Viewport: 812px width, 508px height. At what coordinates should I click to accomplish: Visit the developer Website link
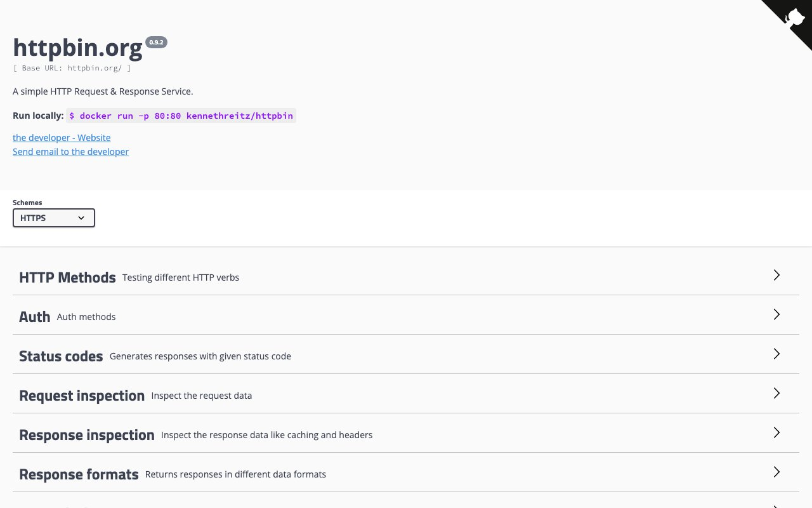click(62, 137)
